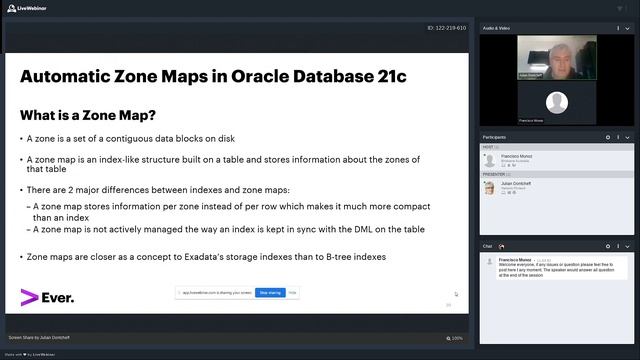Click the presenter's webcam video tile
This screenshot has height=360, width=640.
[557, 57]
